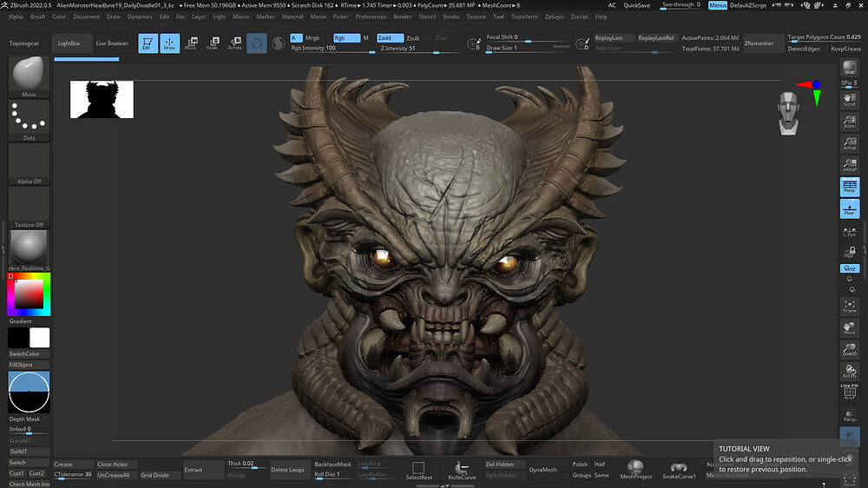
Task: Click the Zoom navigation icon
Action: [x=849, y=122]
